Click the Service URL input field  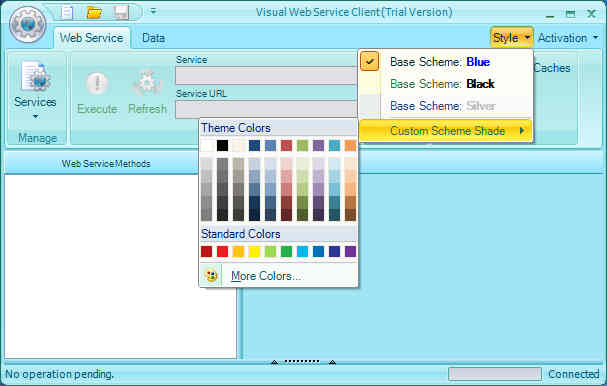point(266,109)
